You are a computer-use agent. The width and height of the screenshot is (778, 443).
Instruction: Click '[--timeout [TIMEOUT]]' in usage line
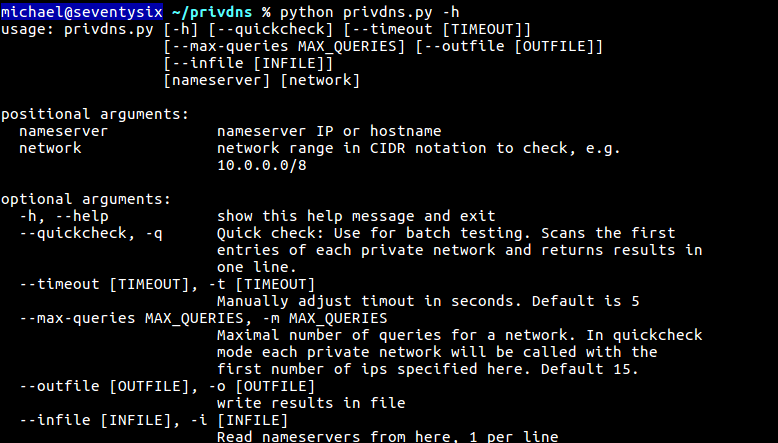(x=437, y=30)
